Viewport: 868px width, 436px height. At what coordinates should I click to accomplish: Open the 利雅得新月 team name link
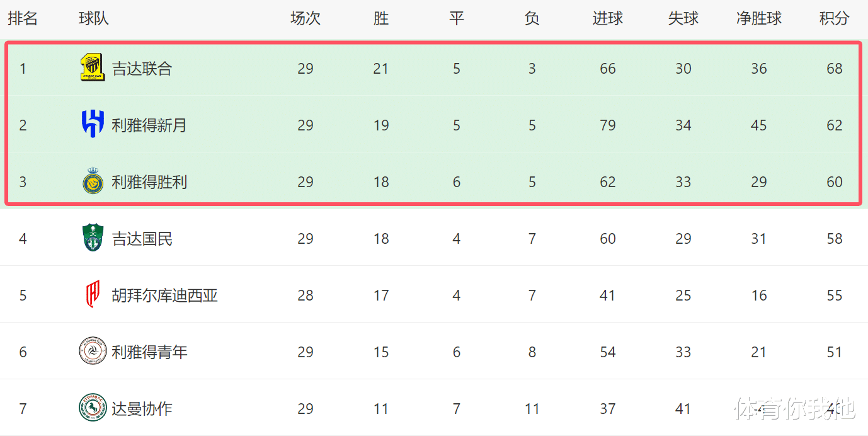(149, 125)
